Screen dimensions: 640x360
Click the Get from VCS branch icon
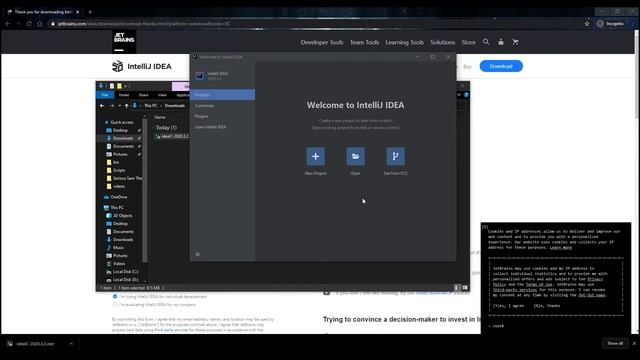396,156
